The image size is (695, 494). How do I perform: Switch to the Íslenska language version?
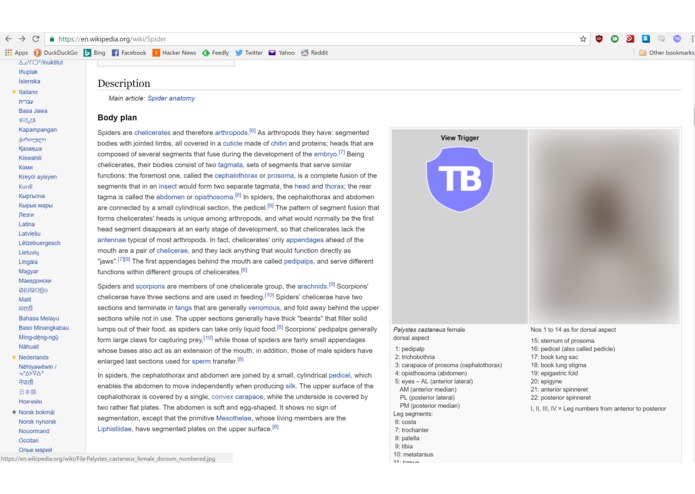pos(29,82)
